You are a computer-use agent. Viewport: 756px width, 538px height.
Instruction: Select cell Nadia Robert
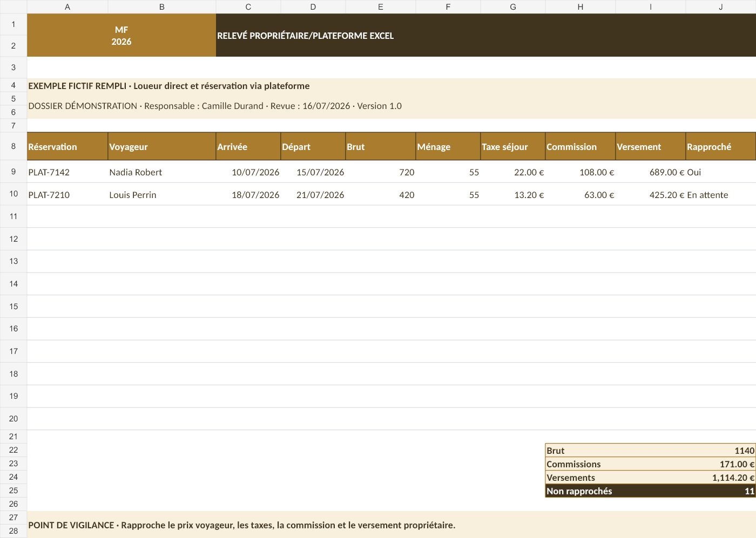(x=162, y=172)
